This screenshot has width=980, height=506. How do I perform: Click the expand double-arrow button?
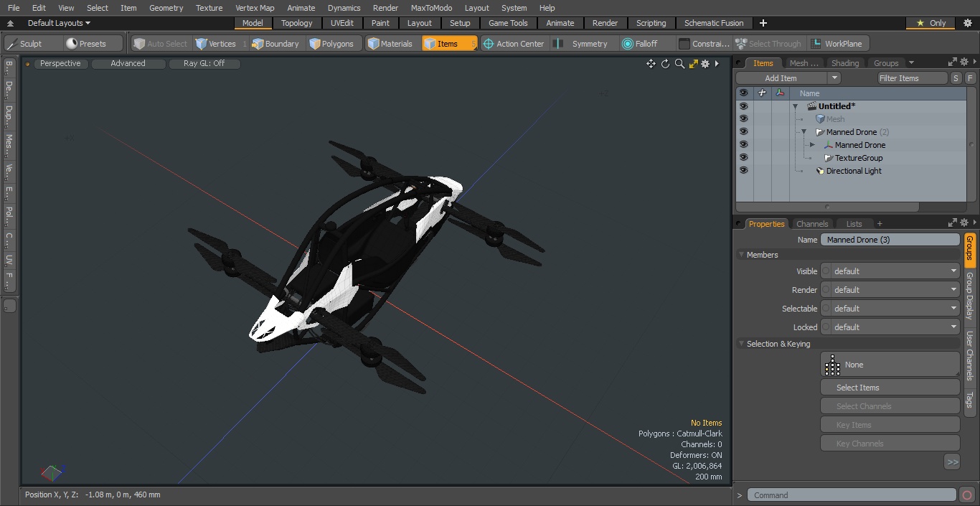(x=952, y=462)
